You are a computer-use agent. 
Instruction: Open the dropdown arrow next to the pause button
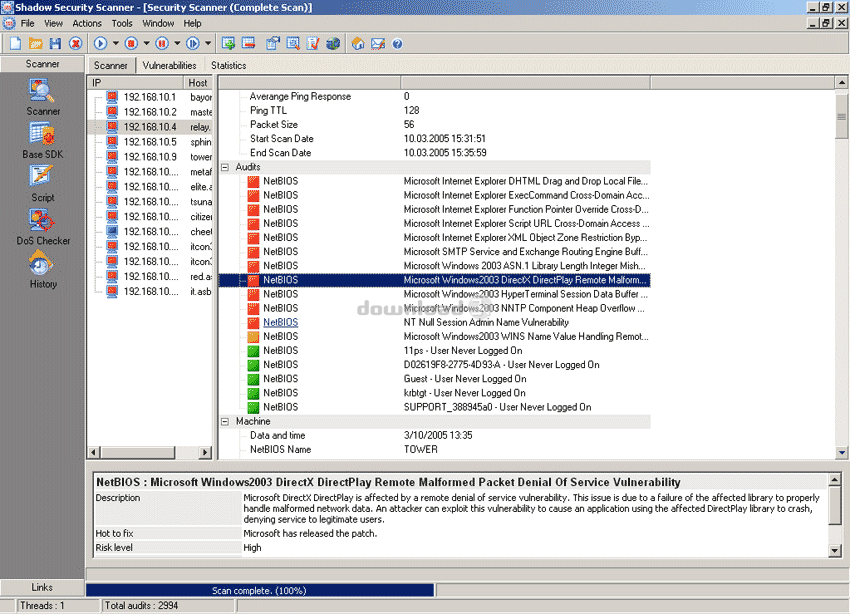click(177, 43)
